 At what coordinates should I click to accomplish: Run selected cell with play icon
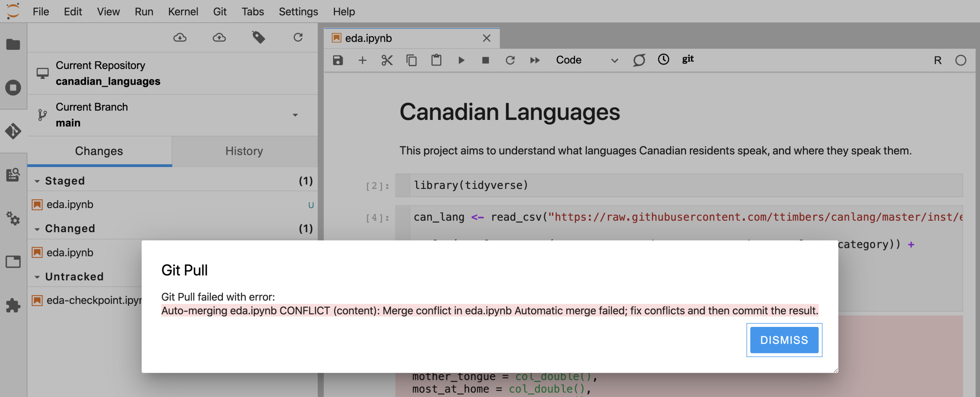tap(461, 60)
